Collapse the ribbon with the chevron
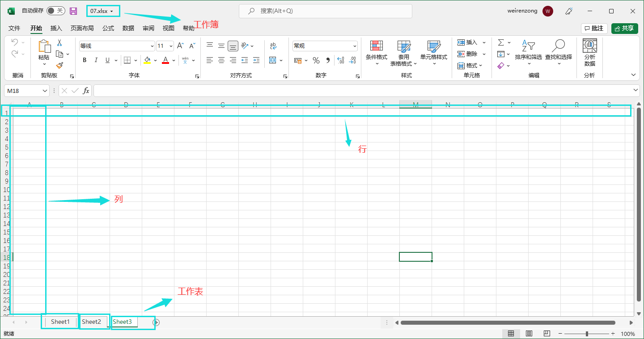 [633, 75]
